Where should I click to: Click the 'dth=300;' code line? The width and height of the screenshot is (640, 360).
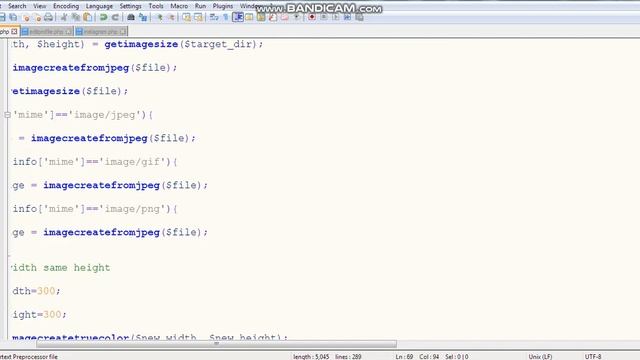[36, 291]
